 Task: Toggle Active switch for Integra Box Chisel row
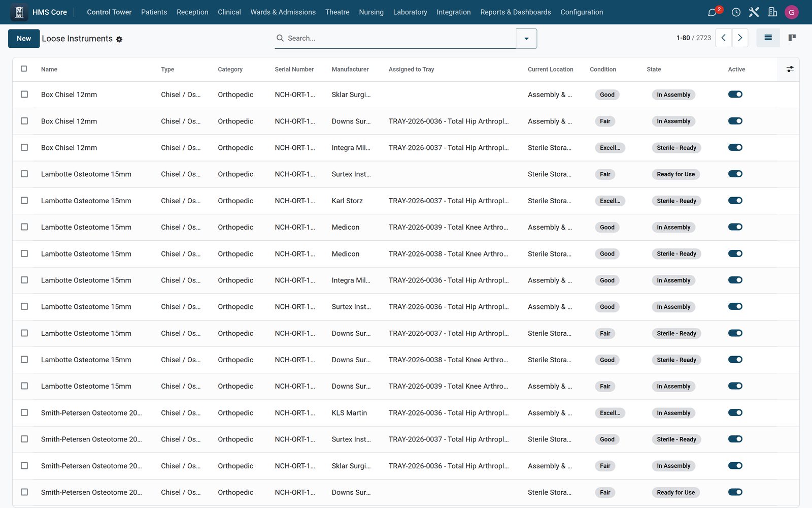coord(735,147)
